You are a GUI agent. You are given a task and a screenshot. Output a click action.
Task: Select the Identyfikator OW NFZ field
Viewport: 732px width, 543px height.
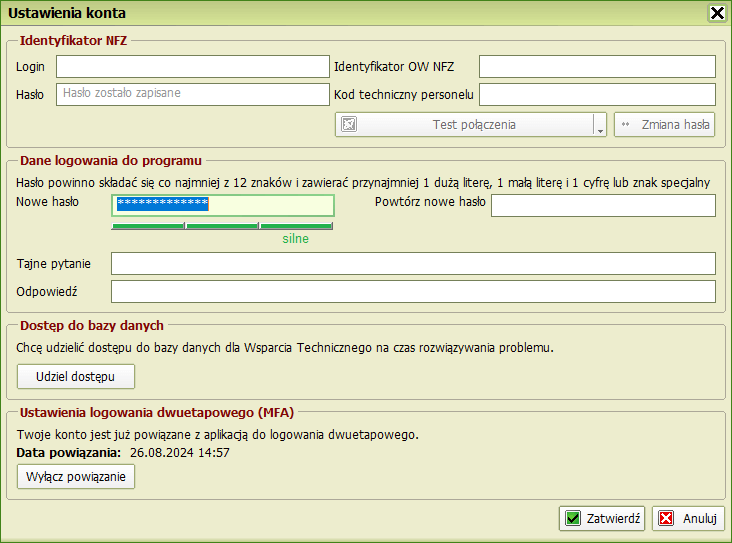(597, 67)
